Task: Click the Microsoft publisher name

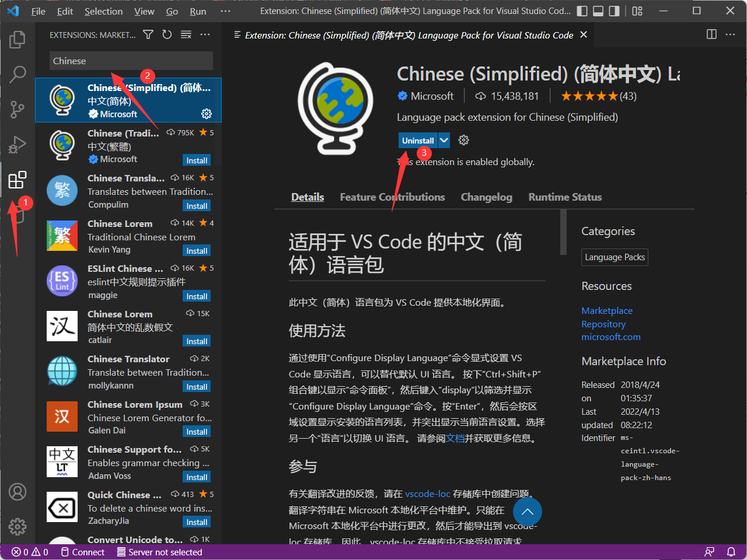Action: point(432,96)
